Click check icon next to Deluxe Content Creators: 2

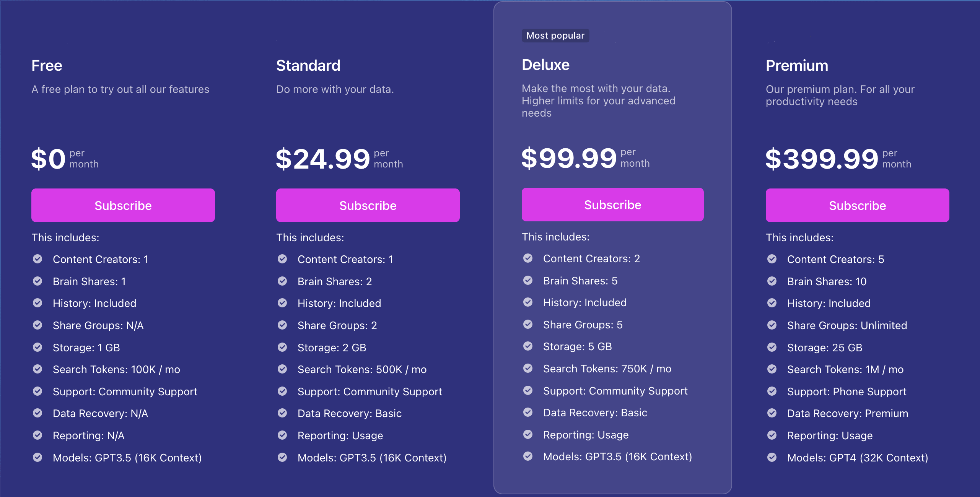pos(528,258)
